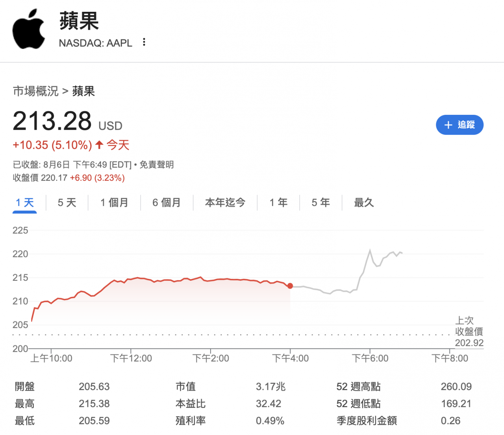
Task: Open the 免責聲明 disclaimer link
Action: [x=157, y=165]
